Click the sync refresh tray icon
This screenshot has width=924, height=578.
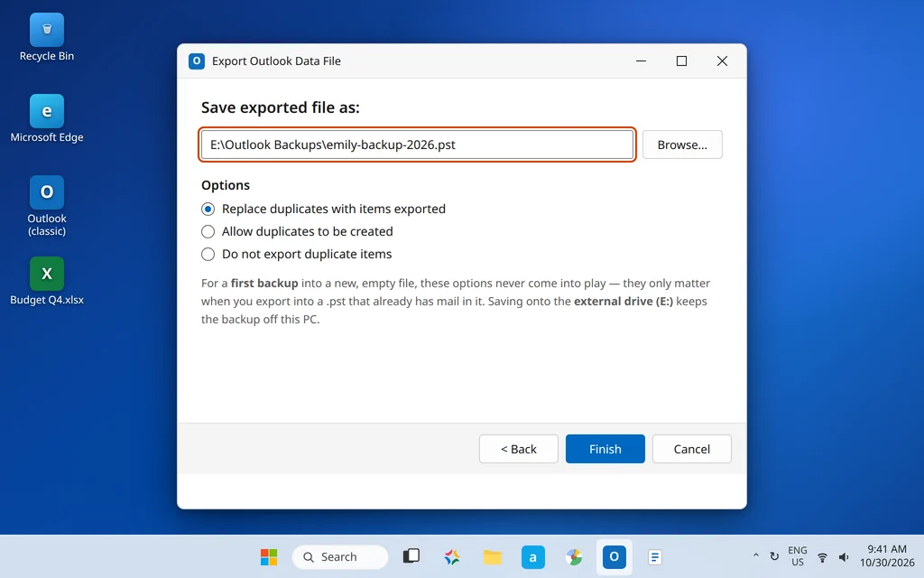point(774,556)
